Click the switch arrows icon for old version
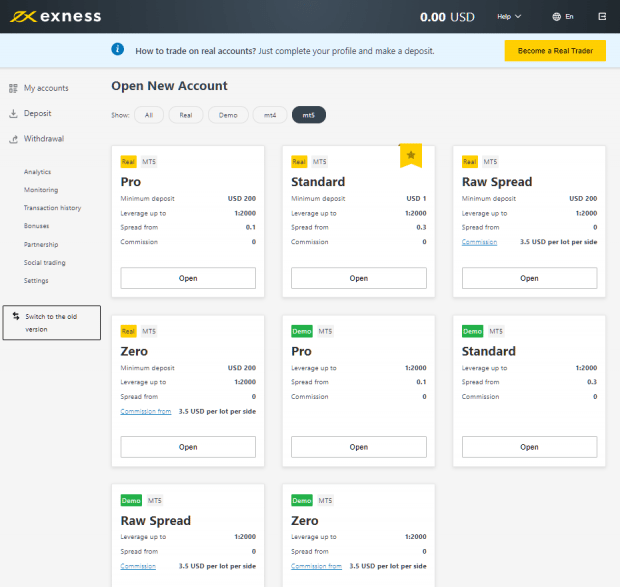Image resolution: width=620 pixels, height=587 pixels. (15, 316)
